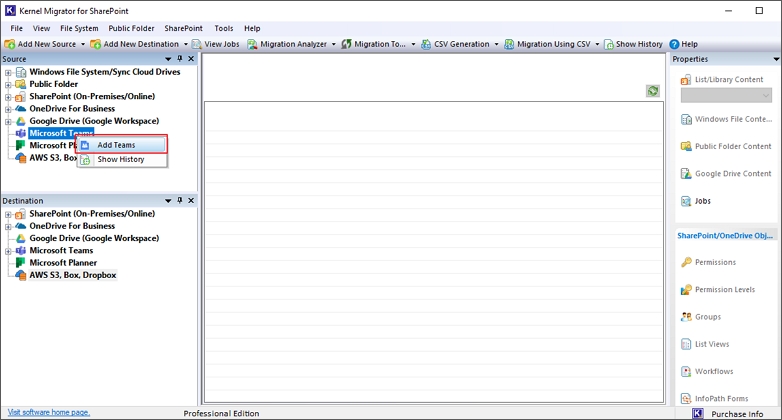Open the Source panel options dropdown arrow

pyautogui.click(x=168, y=59)
